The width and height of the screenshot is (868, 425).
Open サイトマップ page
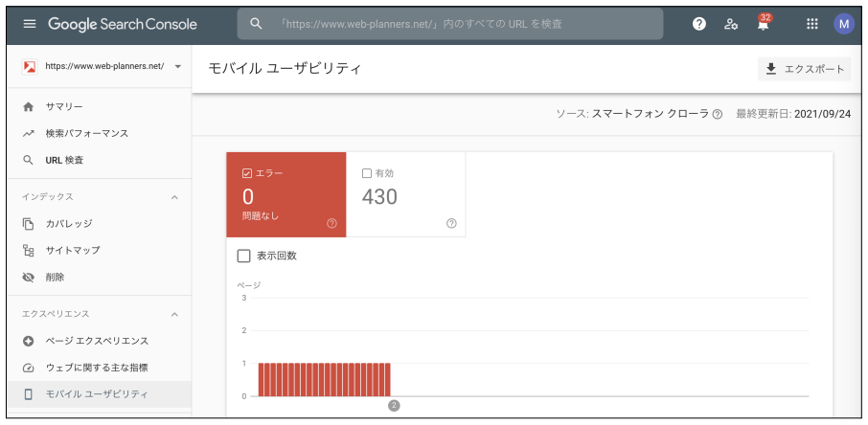73,251
